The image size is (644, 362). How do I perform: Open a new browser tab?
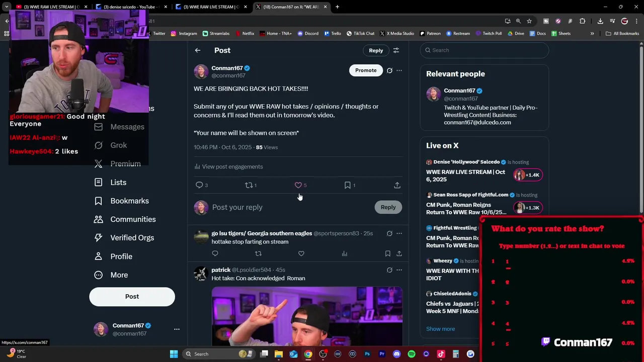[x=337, y=7]
